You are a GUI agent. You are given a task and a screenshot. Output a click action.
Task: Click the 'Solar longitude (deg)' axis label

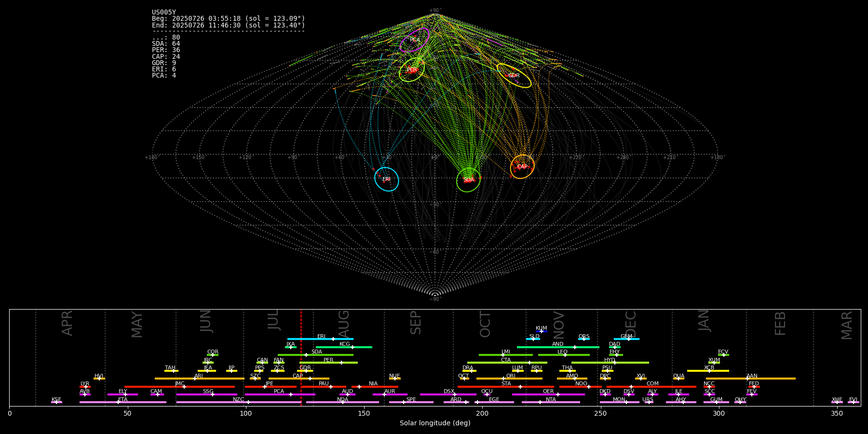(435, 423)
